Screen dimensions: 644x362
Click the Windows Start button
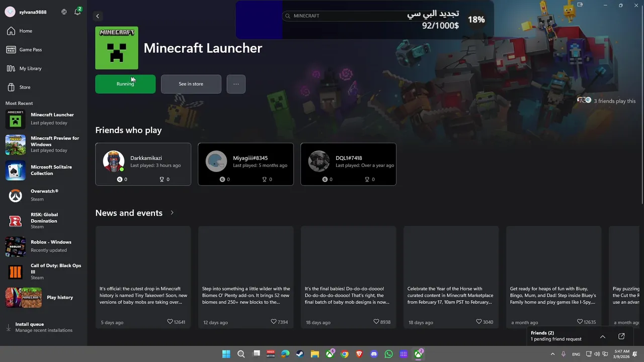click(x=226, y=354)
